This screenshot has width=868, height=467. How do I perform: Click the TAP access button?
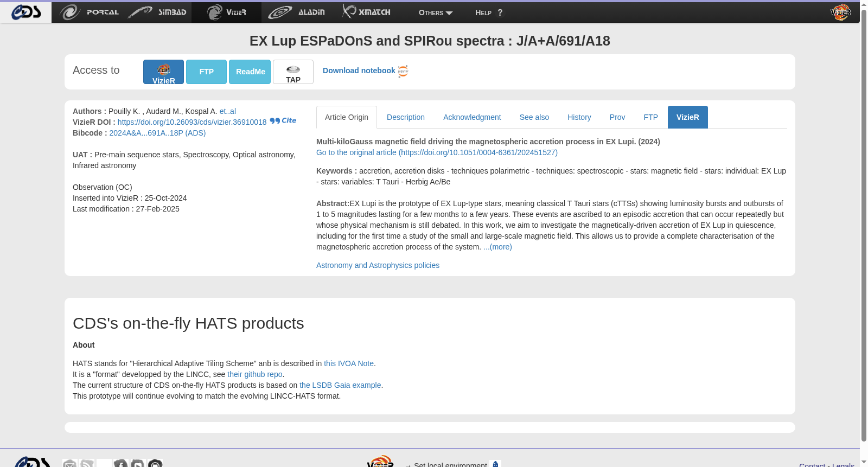pos(293,72)
